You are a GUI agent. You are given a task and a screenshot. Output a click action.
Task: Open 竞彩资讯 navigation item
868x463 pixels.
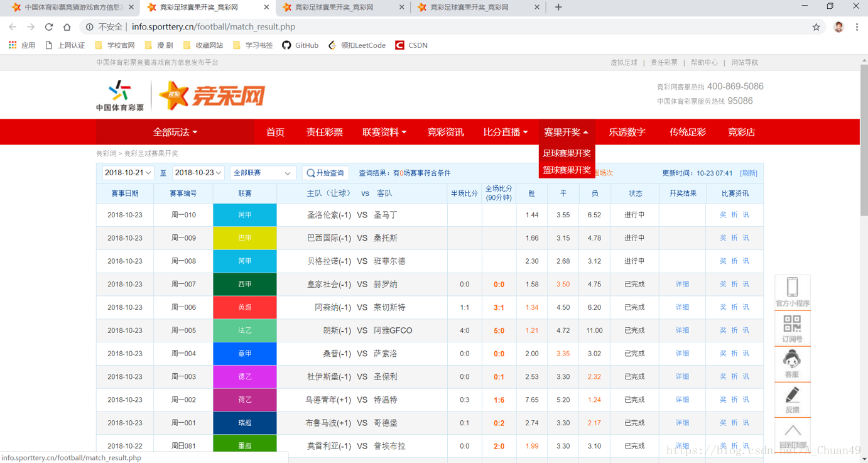click(x=445, y=132)
